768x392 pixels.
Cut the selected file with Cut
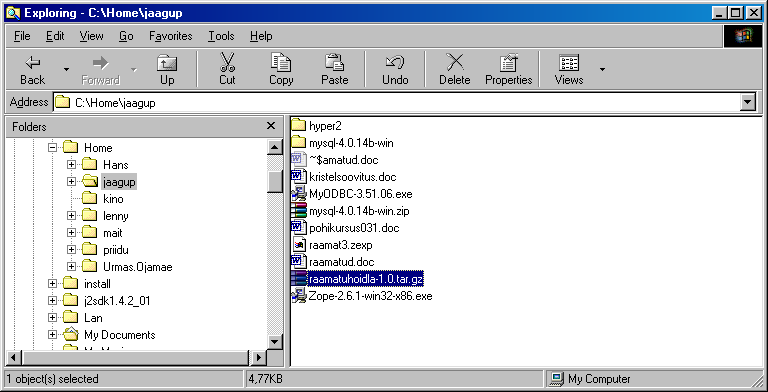[x=227, y=70]
